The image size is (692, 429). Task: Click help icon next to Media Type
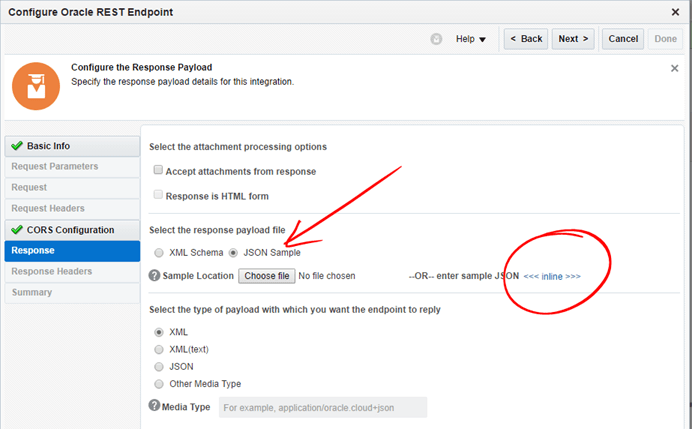[155, 407]
